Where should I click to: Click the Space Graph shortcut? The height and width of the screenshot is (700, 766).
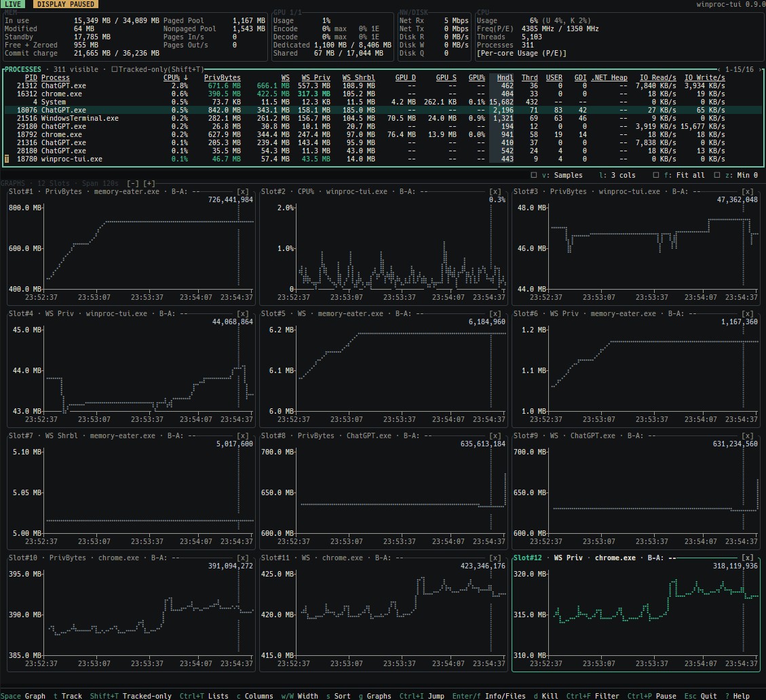(23, 696)
